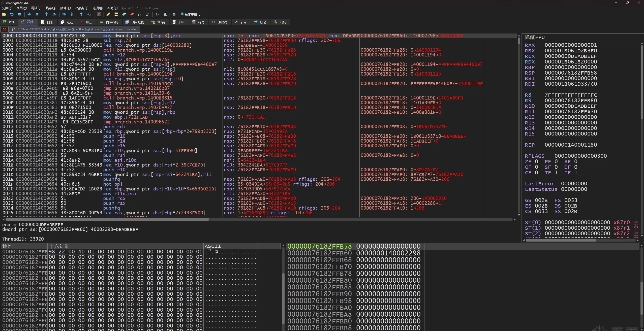Screen dimensions: 644x331
Task: Open the Comments toolbar icon
Action: click(116, 14)
